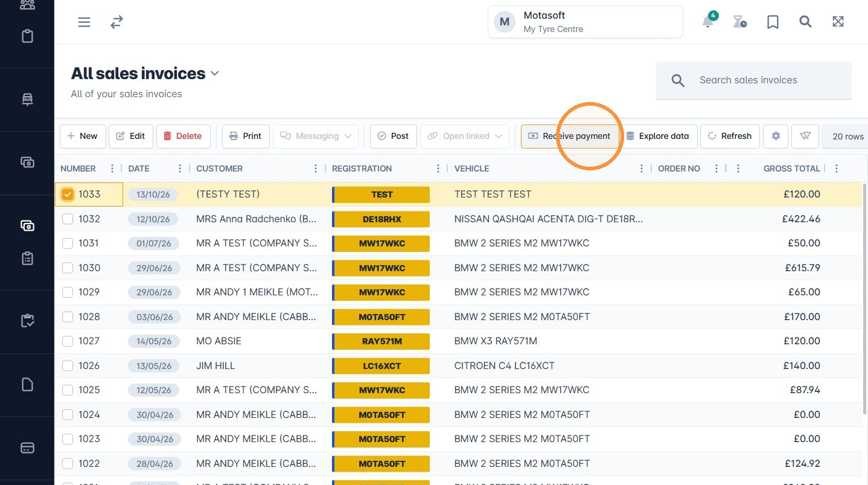
Task: Focus the Search sales invoices field
Action: 754,80
